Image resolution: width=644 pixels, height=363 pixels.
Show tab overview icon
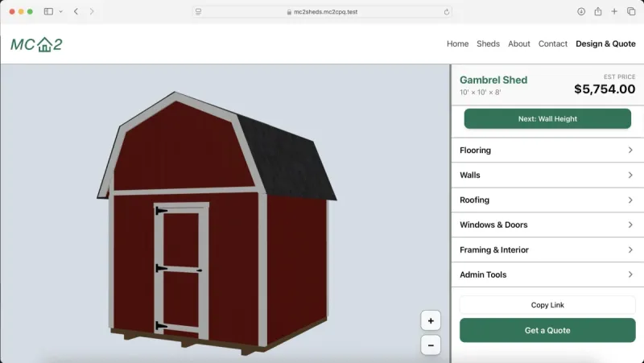[631, 11]
